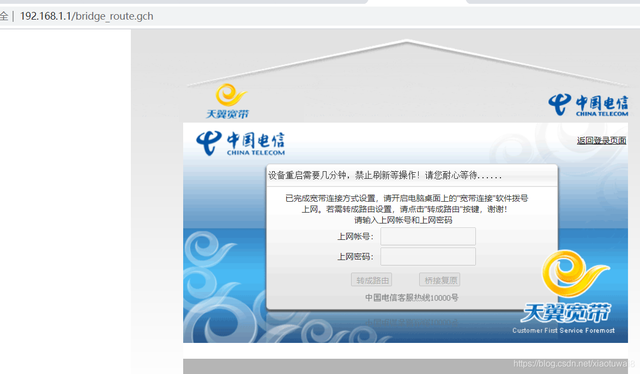Click the 转成路由 button
This screenshot has height=374, width=640.
[x=371, y=280]
